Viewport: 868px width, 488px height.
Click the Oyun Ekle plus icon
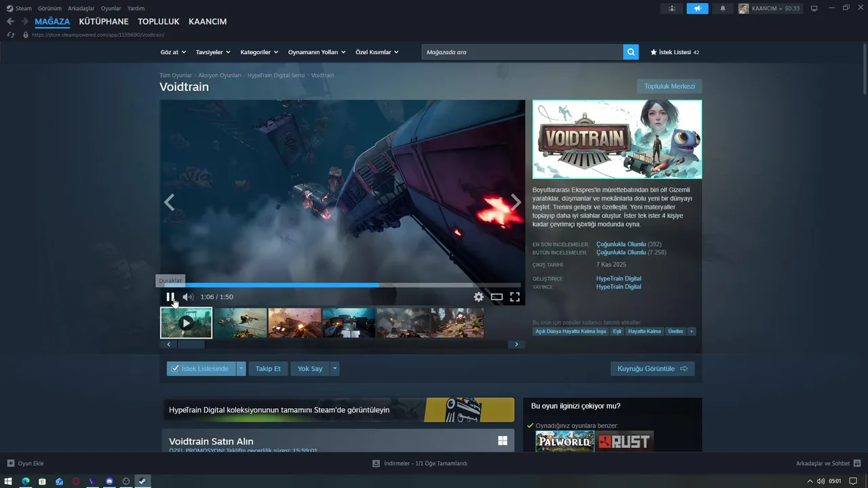(x=10, y=464)
